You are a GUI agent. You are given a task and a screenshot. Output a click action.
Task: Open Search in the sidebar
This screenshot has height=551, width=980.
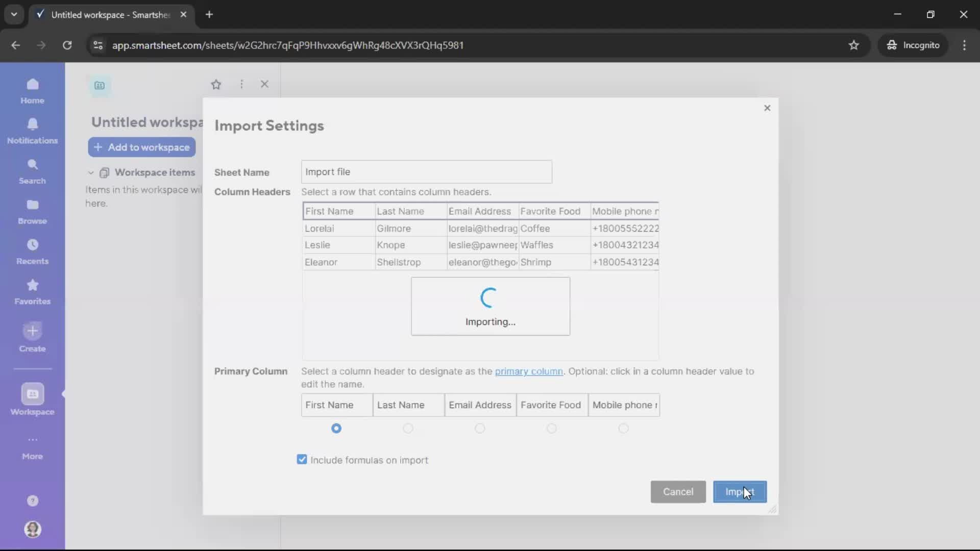point(32,171)
